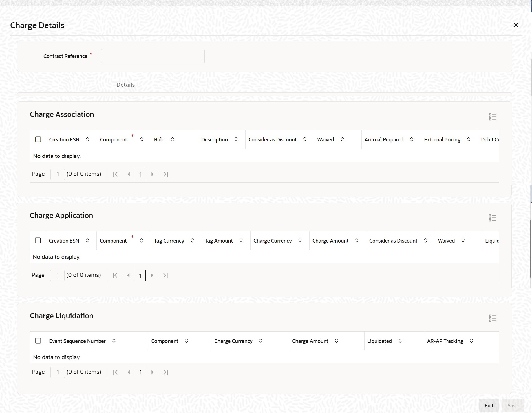Sort Charge Liquidation by Event Sequence Number
This screenshot has height=413, width=532.
[x=114, y=341]
